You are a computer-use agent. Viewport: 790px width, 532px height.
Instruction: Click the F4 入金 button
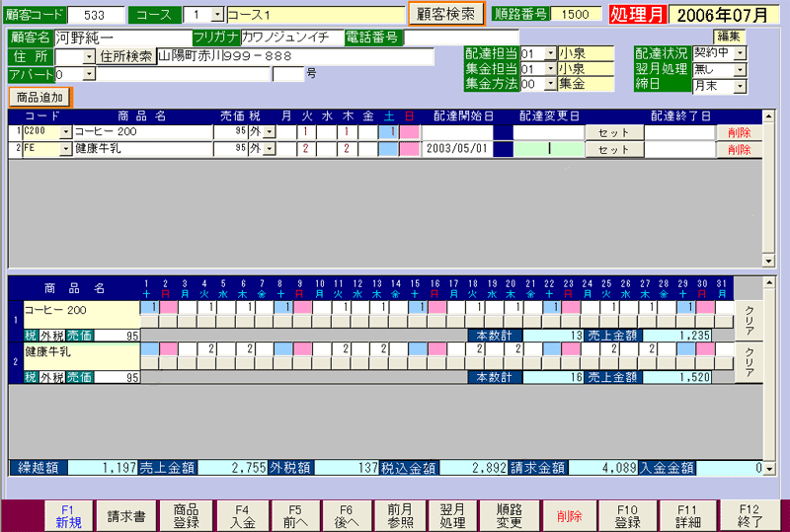point(242,516)
